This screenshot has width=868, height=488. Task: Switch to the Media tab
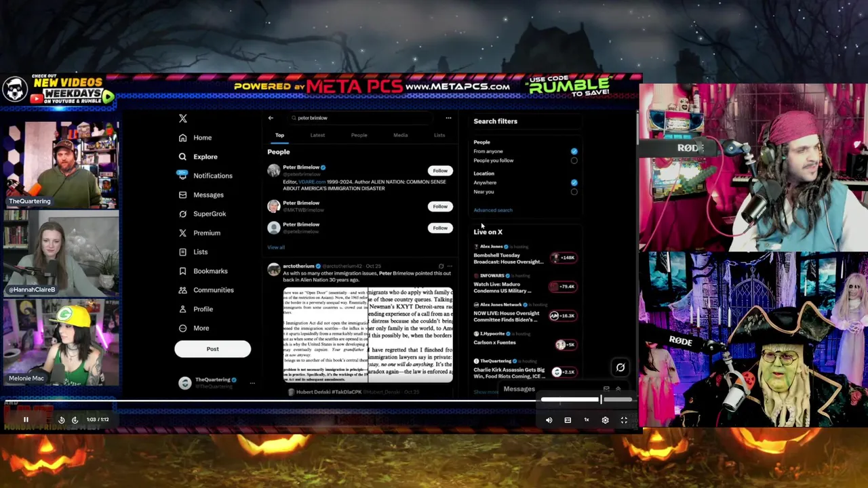(x=400, y=135)
